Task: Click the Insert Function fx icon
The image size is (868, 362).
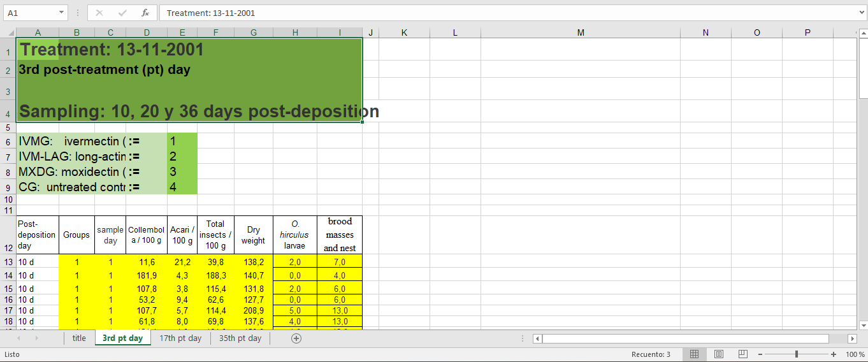Action: pyautogui.click(x=145, y=13)
